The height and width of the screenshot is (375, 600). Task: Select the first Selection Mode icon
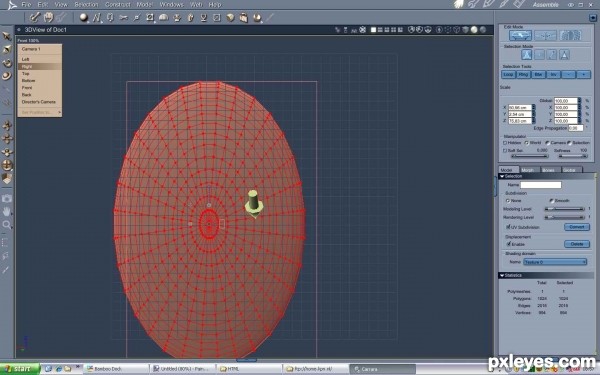527,55
